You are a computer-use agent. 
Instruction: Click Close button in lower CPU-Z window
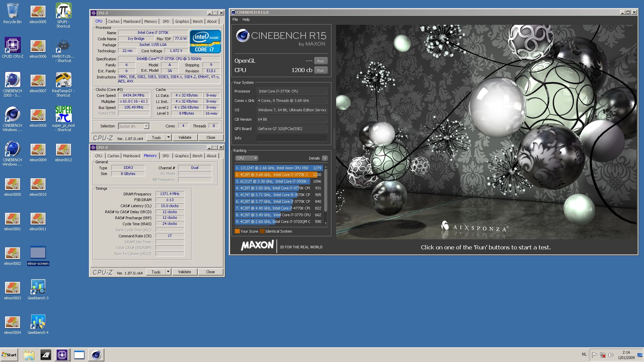(210, 272)
